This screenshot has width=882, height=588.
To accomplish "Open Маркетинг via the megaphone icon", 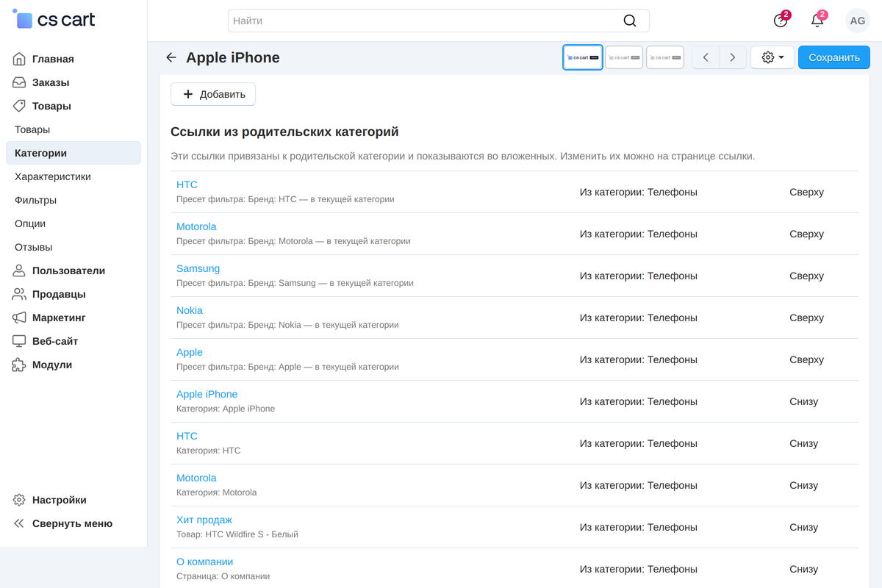I will (x=19, y=318).
